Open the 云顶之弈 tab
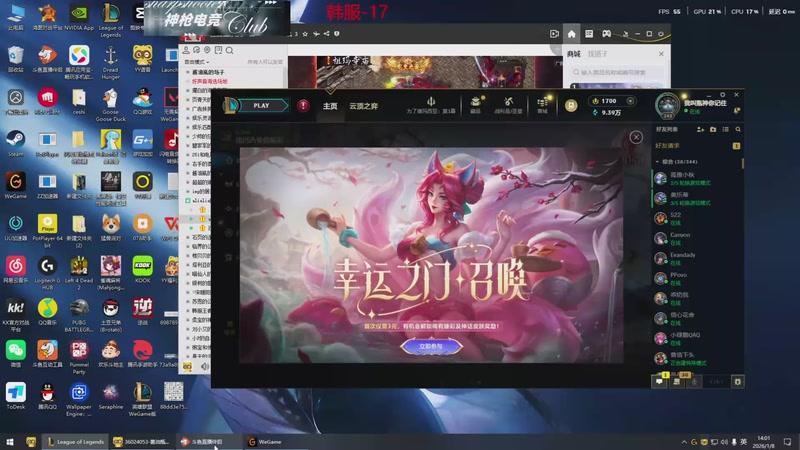 (x=363, y=106)
